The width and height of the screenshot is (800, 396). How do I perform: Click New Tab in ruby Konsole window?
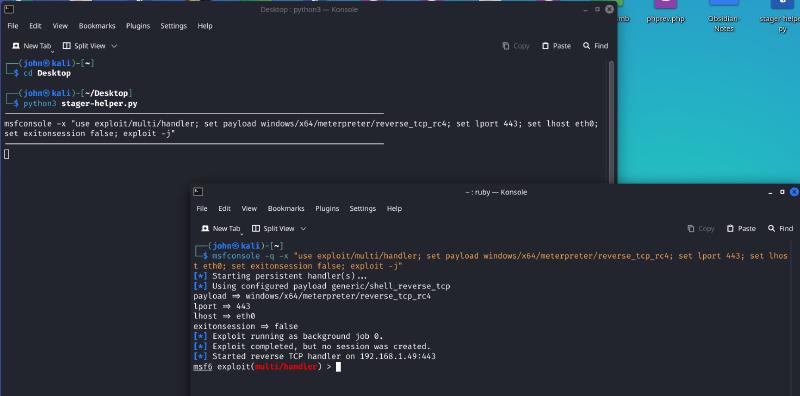(x=221, y=229)
